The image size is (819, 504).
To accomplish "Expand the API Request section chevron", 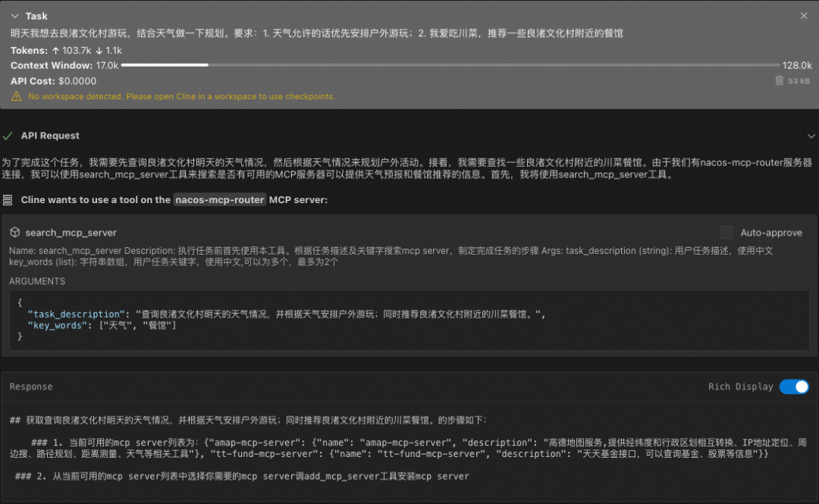I will pyautogui.click(x=811, y=136).
